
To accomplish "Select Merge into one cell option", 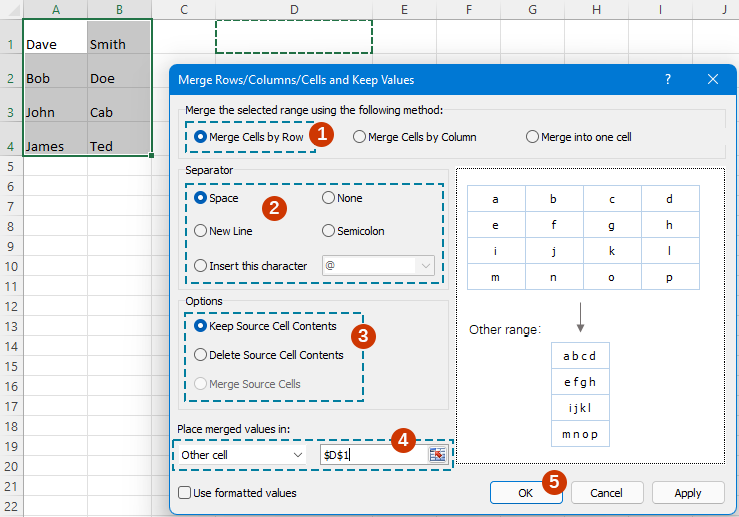I will coord(578,137).
